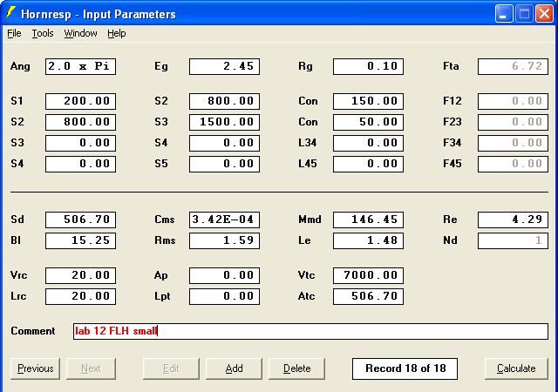This screenshot has height=392, width=558.
Task: Click the Nd label
Action: pyautogui.click(x=450, y=240)
